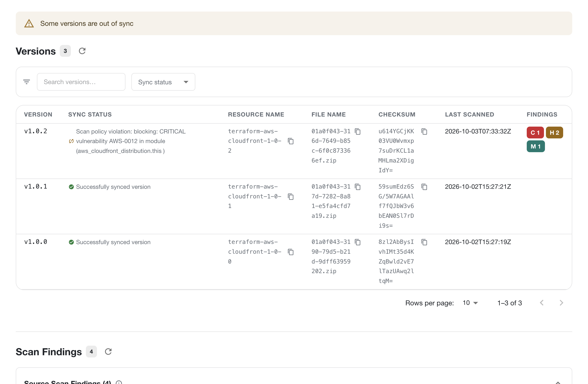
Task: Sort by the FILE NAME column header
Action: point(328,114)
